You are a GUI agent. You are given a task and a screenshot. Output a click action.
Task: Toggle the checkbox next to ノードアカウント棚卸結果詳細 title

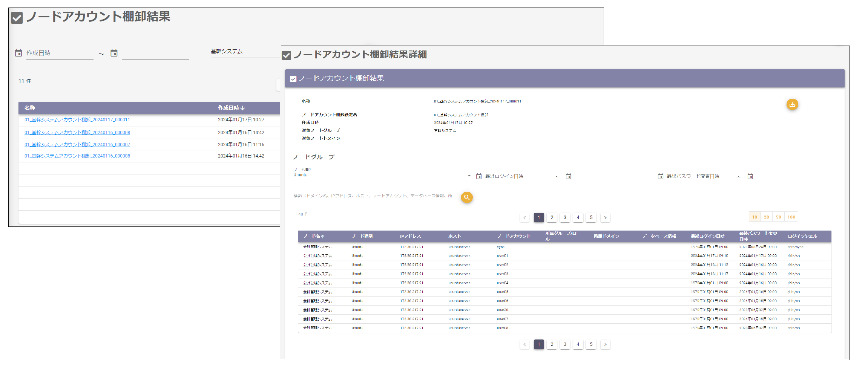click(x=287, y=54)
